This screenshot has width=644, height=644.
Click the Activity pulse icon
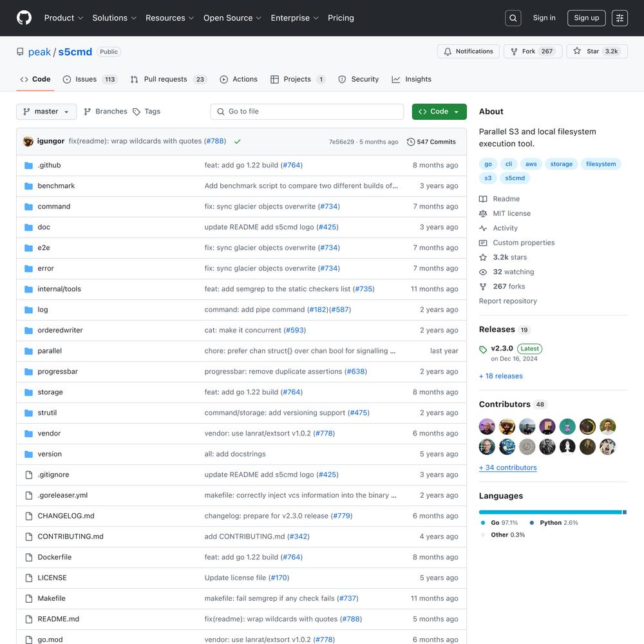click(483, 228)
